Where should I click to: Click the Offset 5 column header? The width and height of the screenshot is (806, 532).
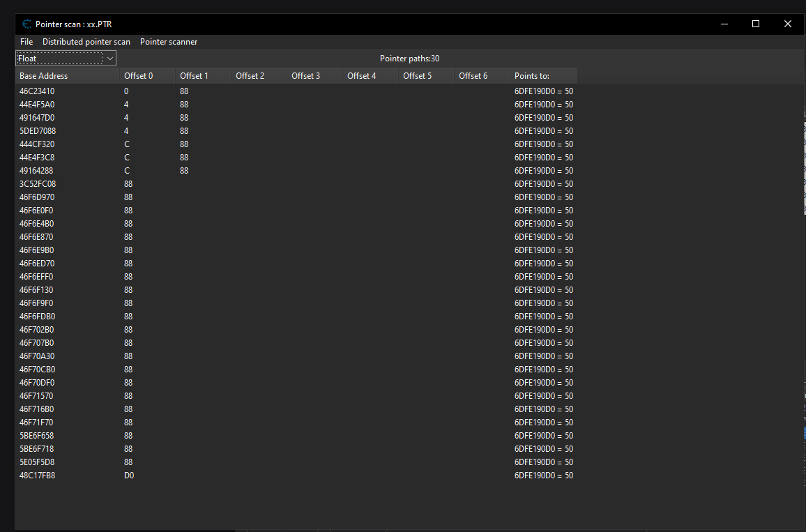pos(426,75)
